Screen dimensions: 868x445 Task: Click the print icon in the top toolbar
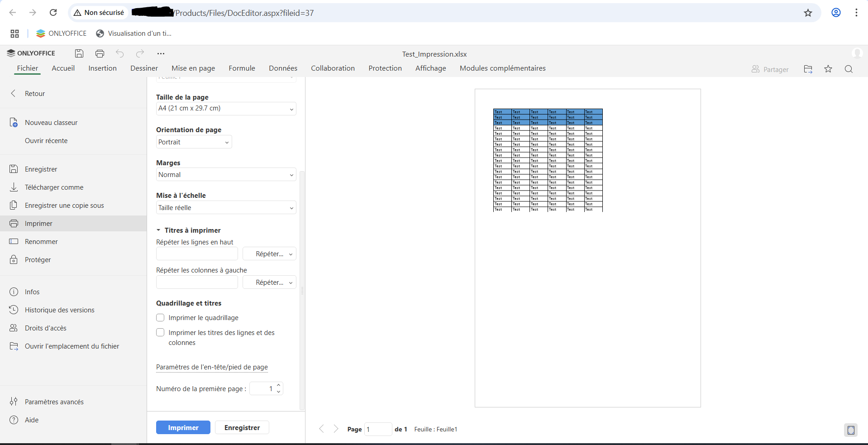[x=100, y=53]
